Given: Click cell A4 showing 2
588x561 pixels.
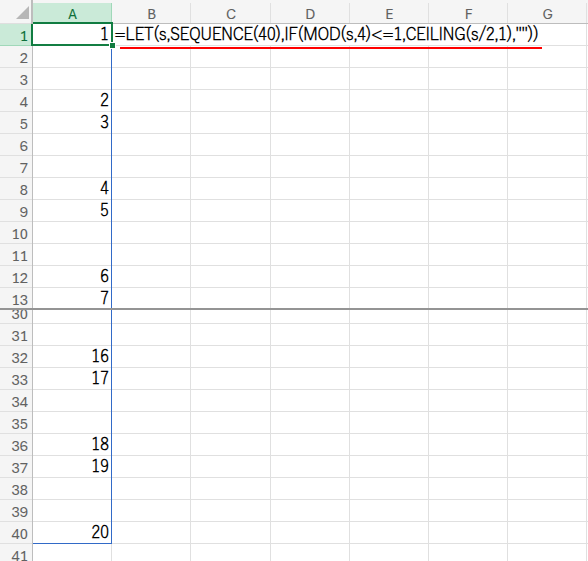Looking at the screenshot, I should tap(72, 100).
